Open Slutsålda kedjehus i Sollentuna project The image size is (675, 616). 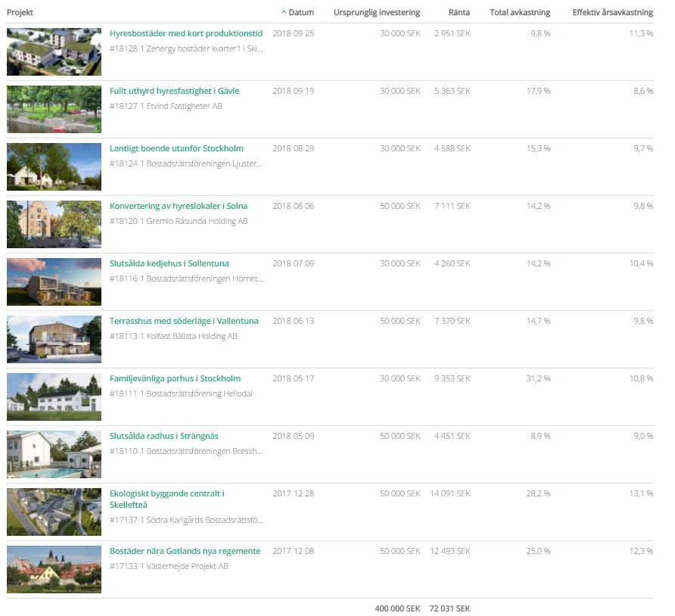pyautogui.click(x=169, y=264)
